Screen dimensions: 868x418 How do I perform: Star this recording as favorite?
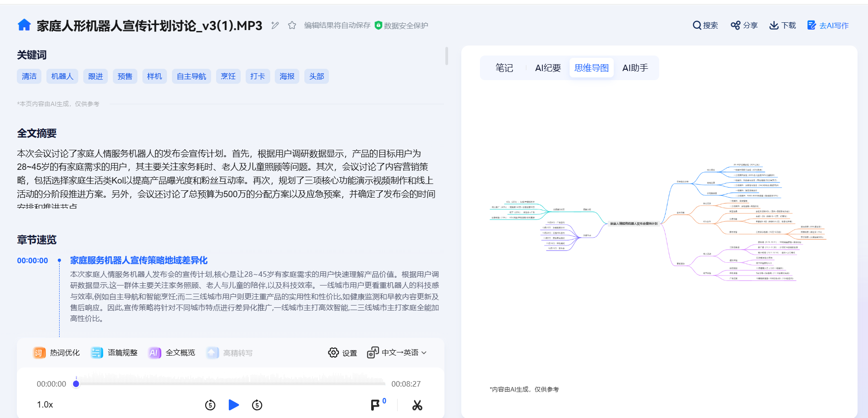pos(292,25)
